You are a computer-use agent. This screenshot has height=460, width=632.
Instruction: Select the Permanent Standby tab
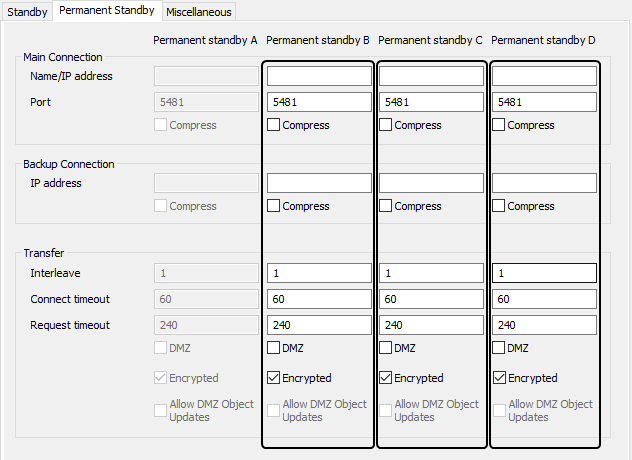(x=106, y=11)
